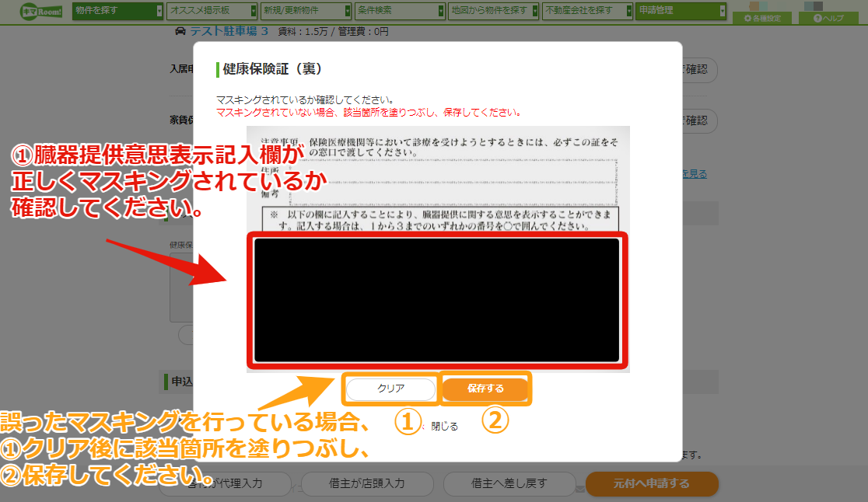Click 保存する to save the masking
This screenshot has width=868, height=502.
[x=485, y=389]
